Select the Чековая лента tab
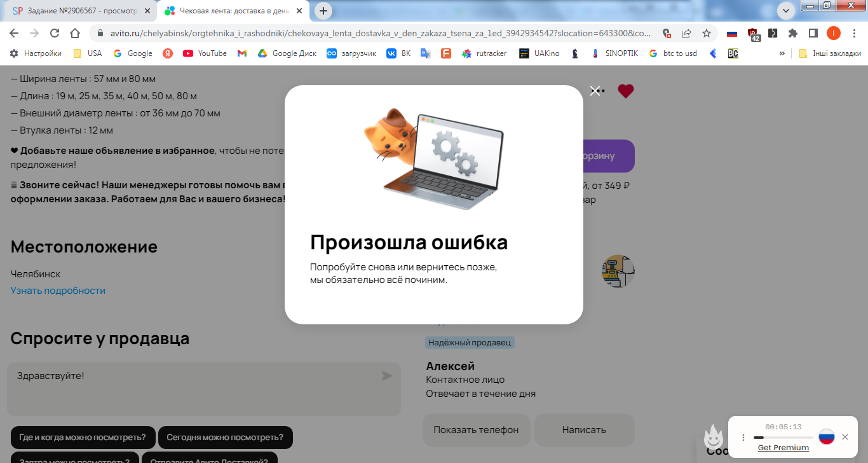 (233, 11)
